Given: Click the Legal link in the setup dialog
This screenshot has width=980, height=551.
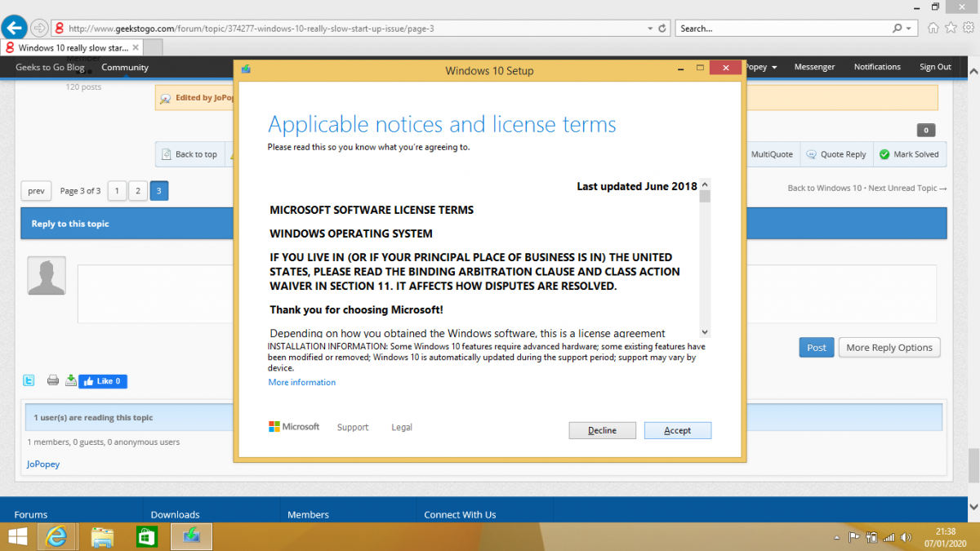Looking at the screenshot, I should pyautogui.click(x=402, y=427).
